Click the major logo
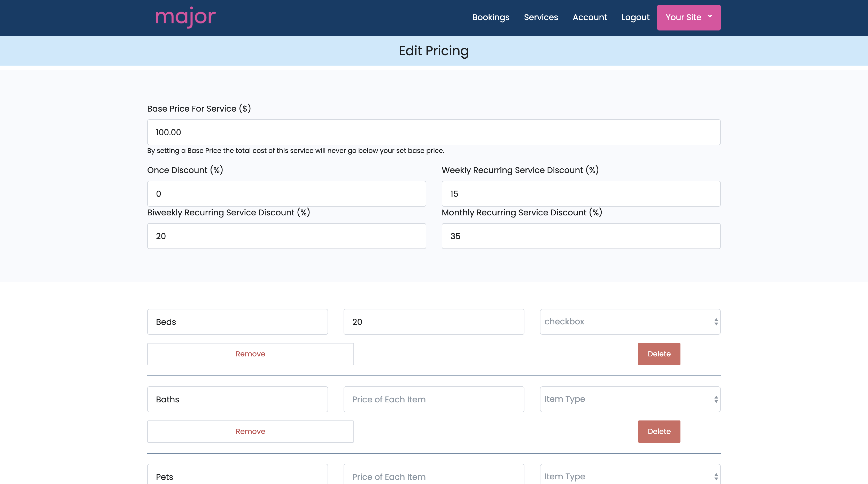 [185, 17]
